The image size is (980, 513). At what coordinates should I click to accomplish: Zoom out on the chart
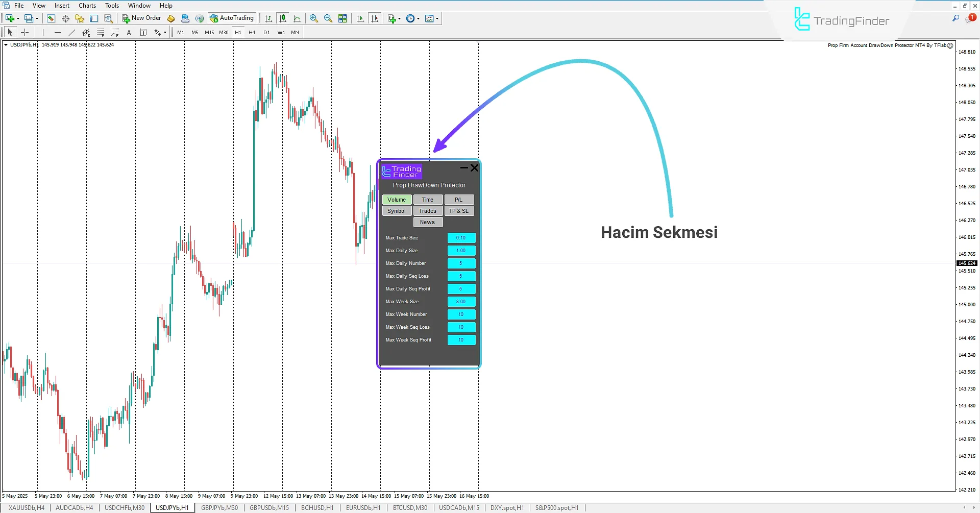tap(328, 18)
